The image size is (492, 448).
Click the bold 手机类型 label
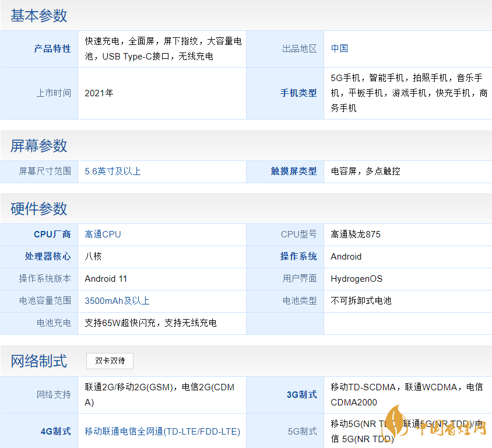tap(298, 93)
